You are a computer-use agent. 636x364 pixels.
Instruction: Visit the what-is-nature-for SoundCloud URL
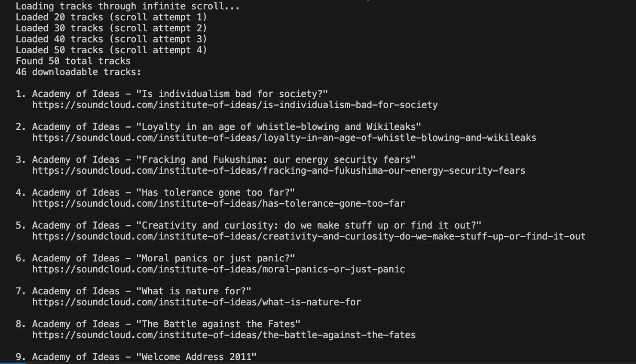(196, 303)
